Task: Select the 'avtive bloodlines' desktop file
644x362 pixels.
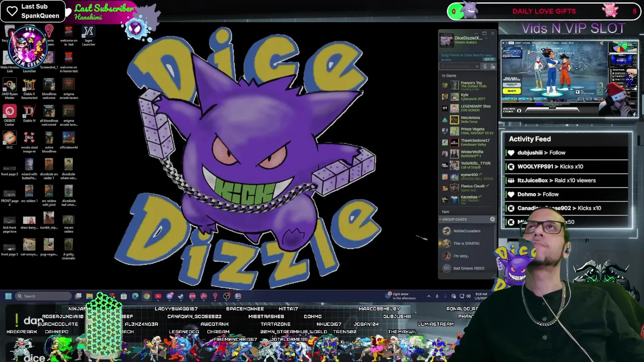Action: click(49, 143)
